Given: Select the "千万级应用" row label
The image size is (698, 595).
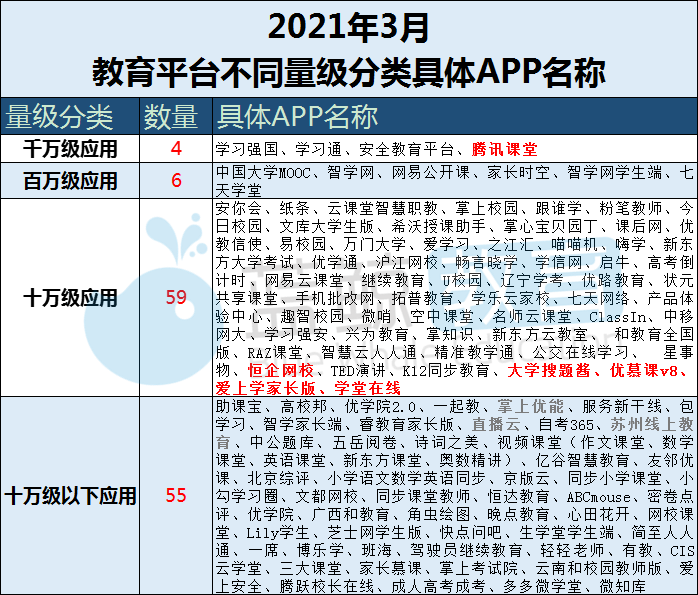Looking at the screenshot, I should tap(70, 149).
